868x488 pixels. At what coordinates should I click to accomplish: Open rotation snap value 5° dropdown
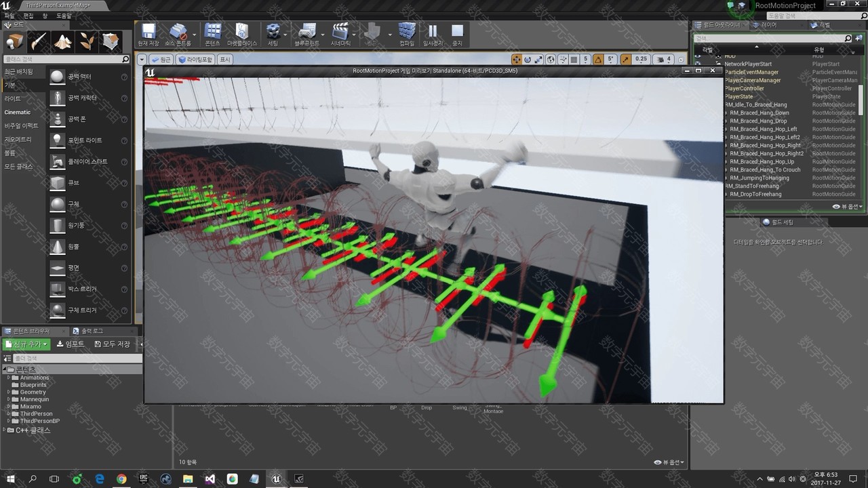click(x=610, y=60)
